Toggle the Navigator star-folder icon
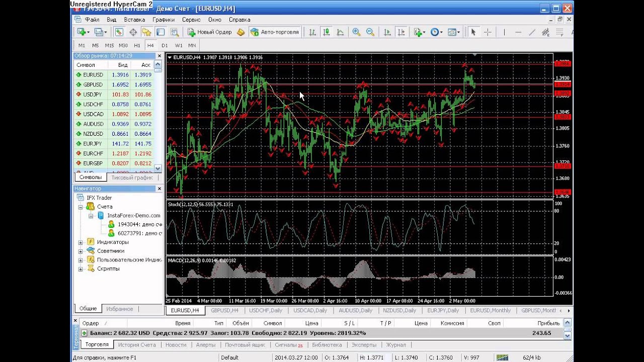This screenshot has height=362, width=644. [146, 32]
